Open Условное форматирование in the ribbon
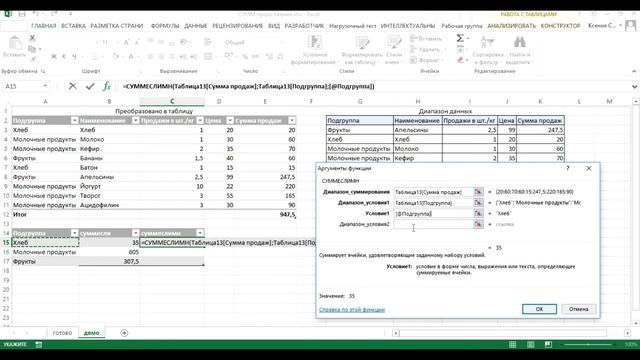 [315, 50]
